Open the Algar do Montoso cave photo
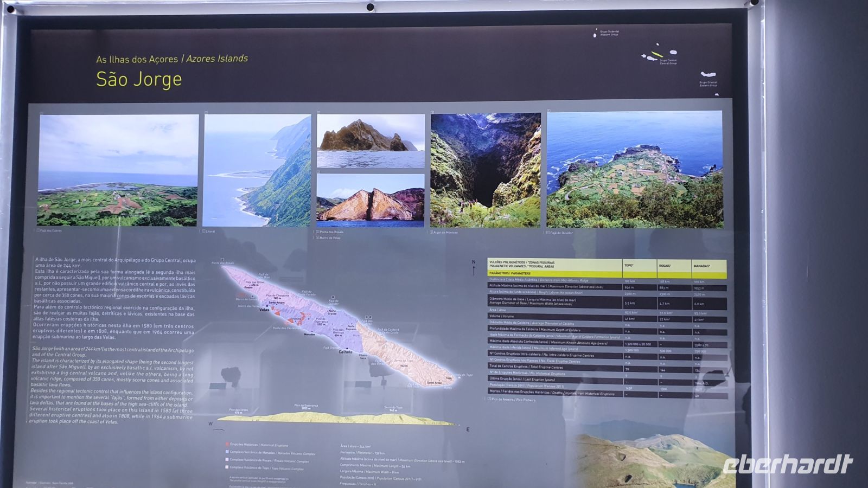This screenshot has width=868, height=488. [485, 170]
